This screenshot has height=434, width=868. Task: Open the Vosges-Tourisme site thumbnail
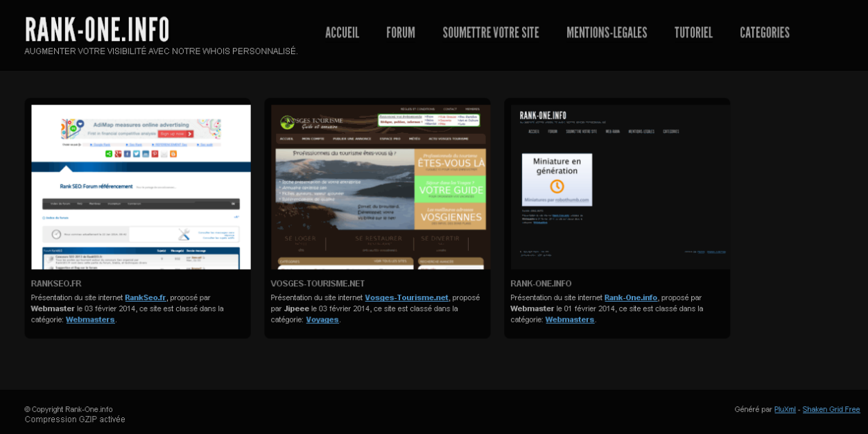[381, 187]
